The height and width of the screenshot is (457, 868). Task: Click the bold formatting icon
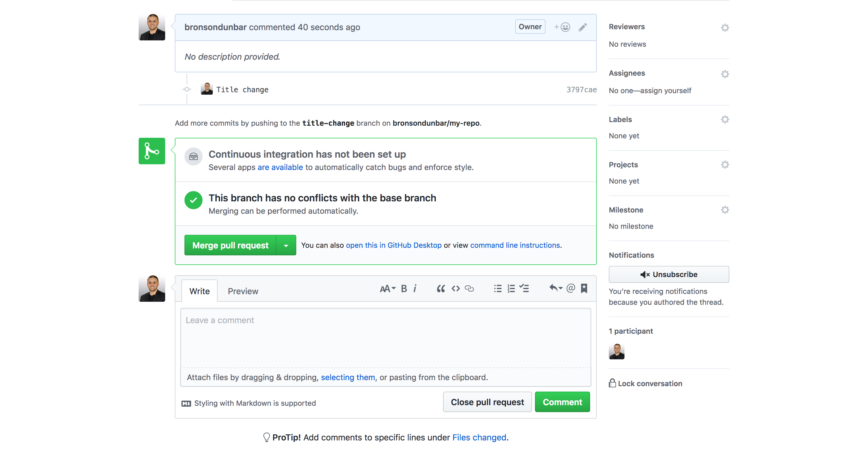click(x=404, y=288)
